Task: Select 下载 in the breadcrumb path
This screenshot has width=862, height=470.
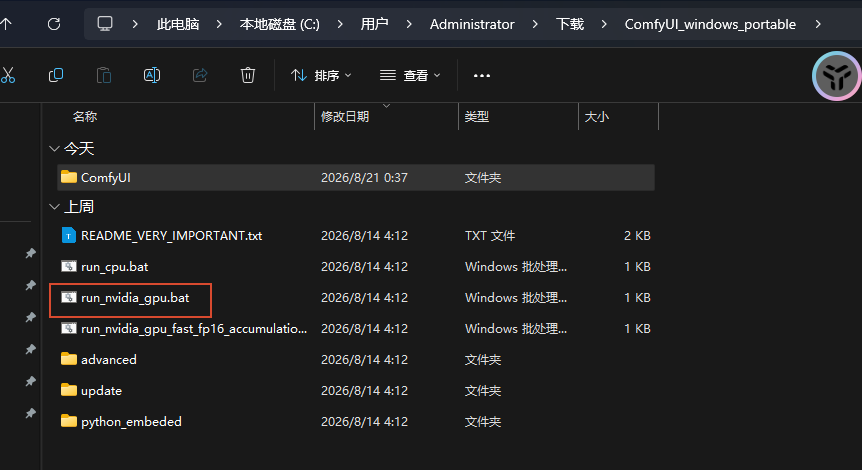Action: click(570, 24)
